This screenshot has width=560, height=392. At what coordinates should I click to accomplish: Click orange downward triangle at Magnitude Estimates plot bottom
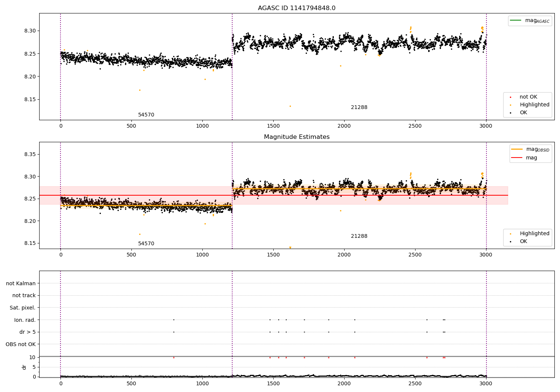coord(290,248)
